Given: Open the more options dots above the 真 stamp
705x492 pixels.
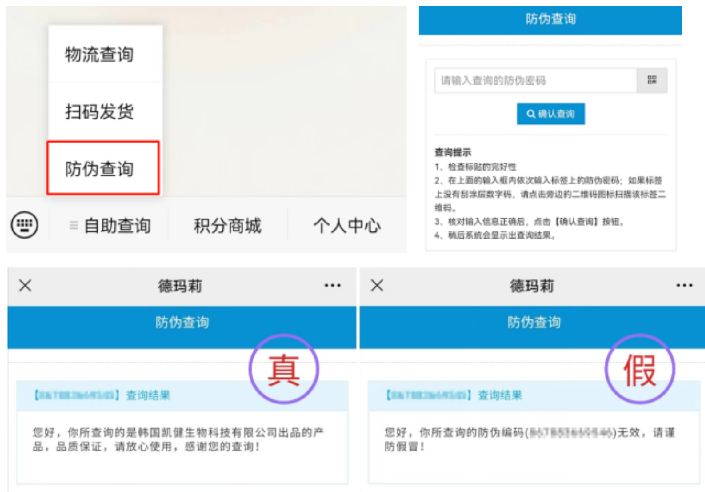Looking at the screenshot, I should [333, 286].
